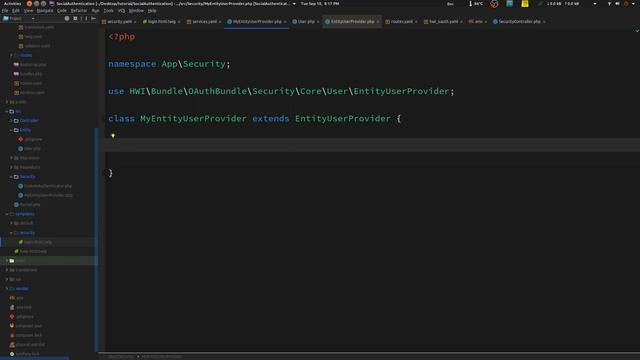Select MyEntityUserProvider.php in project tree
640x360 pixels.
tap(45, 196)
